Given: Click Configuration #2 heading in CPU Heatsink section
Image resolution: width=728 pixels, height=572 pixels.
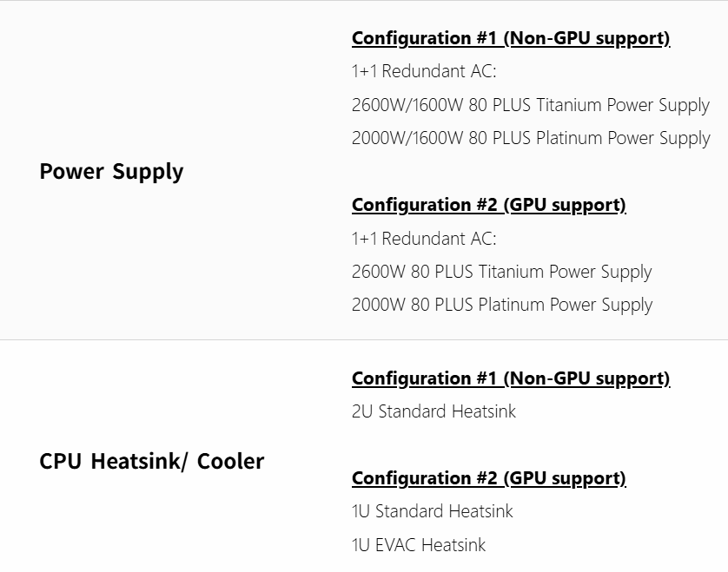Looking at the screenshot, I should [x=488, y=478].
